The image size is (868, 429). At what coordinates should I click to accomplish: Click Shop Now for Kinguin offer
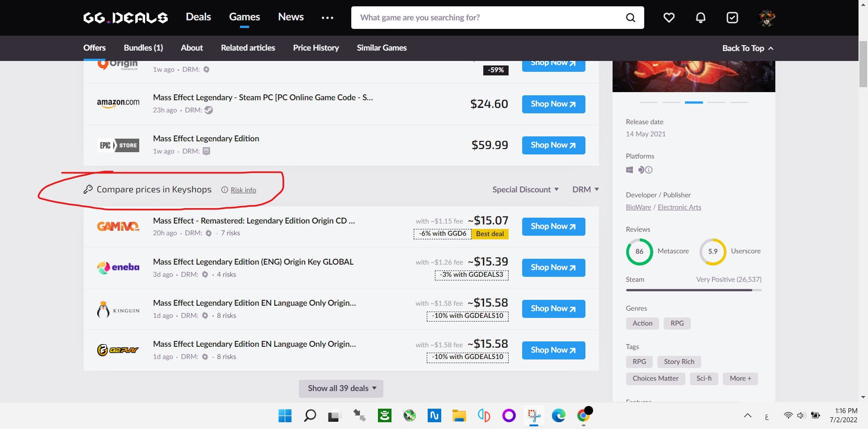(553, 309)
